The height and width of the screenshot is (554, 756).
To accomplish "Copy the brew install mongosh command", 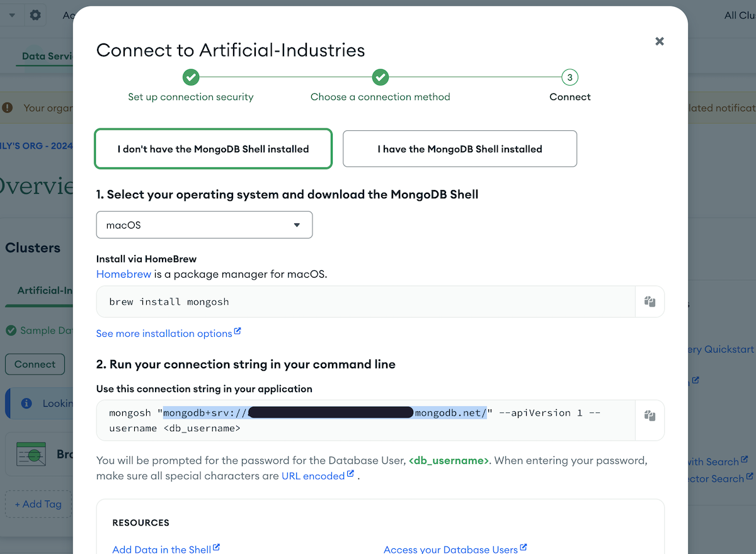I will click(x=650, y=302).
